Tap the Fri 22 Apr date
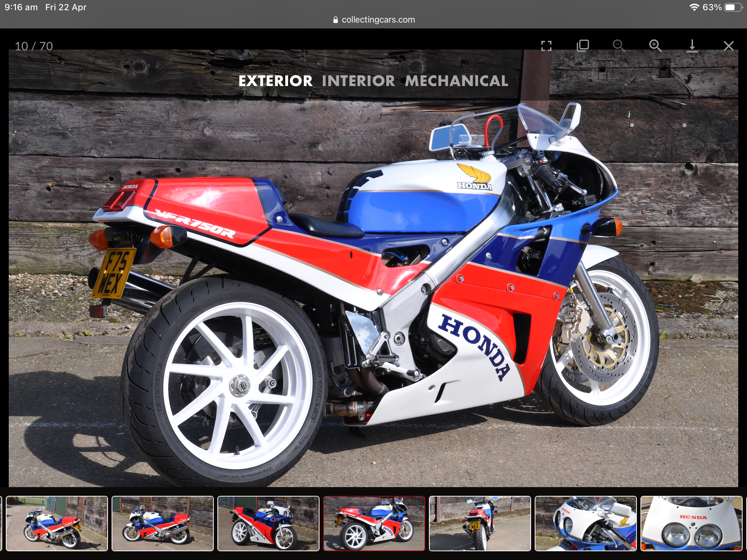The width and height of the screenshot is (747, 560). (66, 7)
